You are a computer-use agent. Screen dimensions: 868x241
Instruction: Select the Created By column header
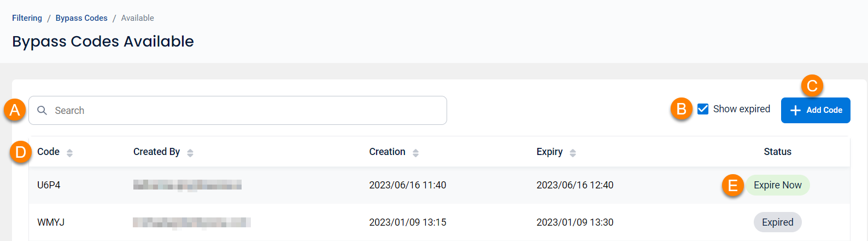157,152
